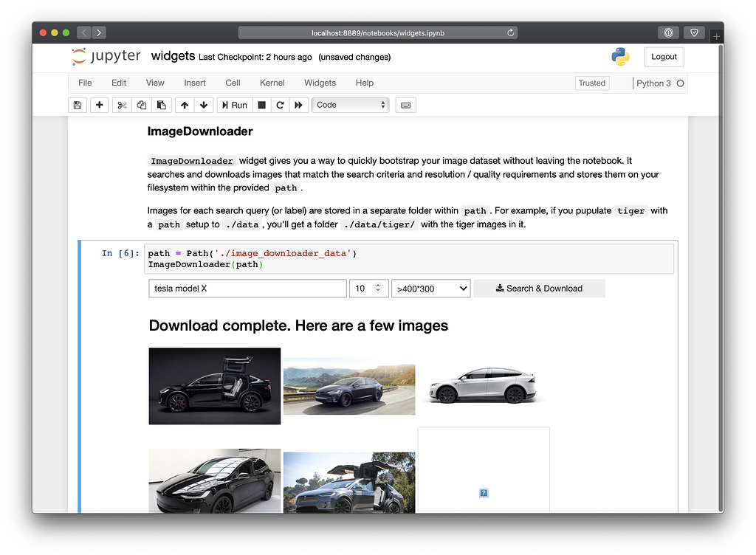Run the cell with the Run button
756x555 pixels.
pyautogui.click(x=234, y=105)
